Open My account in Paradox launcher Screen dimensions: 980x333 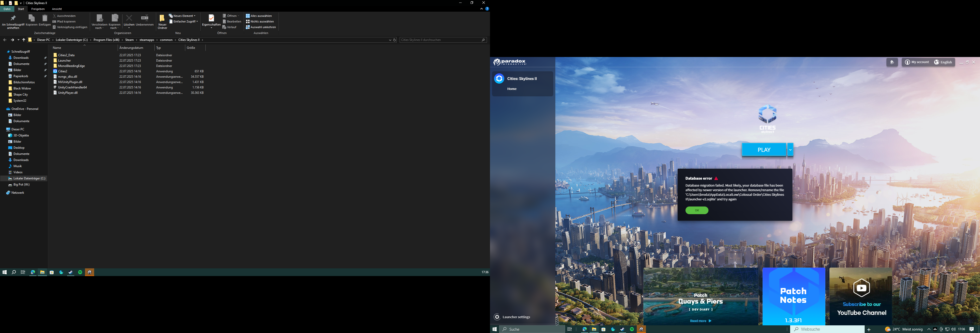click(x=917, y=62)
